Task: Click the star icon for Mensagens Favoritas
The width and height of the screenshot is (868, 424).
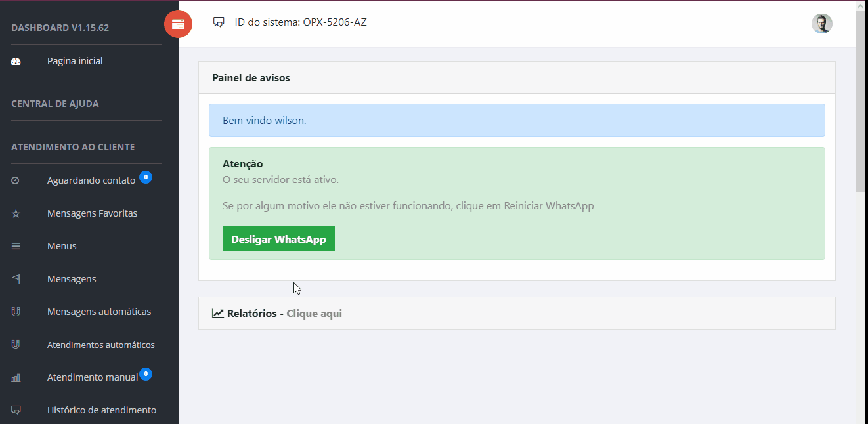Action: coord(16,213)
